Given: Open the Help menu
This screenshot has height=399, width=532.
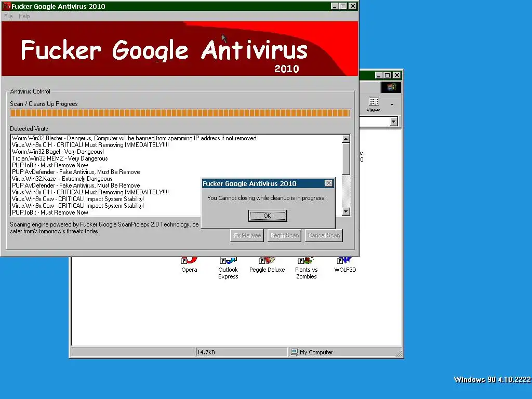Looking at the screenshot, I should click(x=24, y=16).
